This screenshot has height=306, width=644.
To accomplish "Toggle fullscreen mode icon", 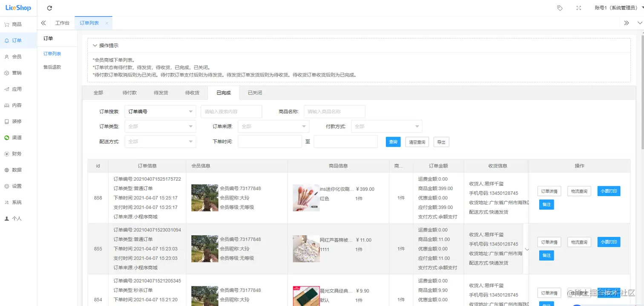I will click(578, 8).
